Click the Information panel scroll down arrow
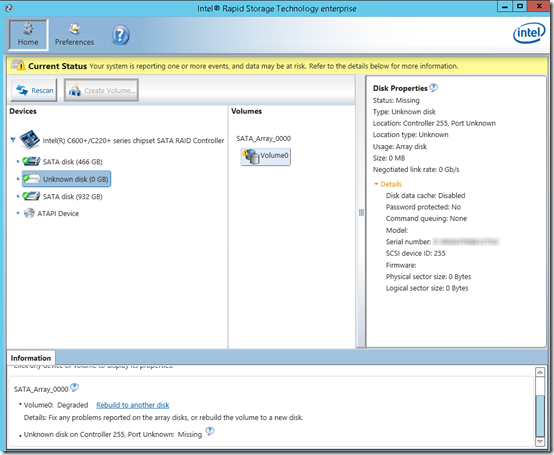554x455 pixels. (x=540, y=441)
